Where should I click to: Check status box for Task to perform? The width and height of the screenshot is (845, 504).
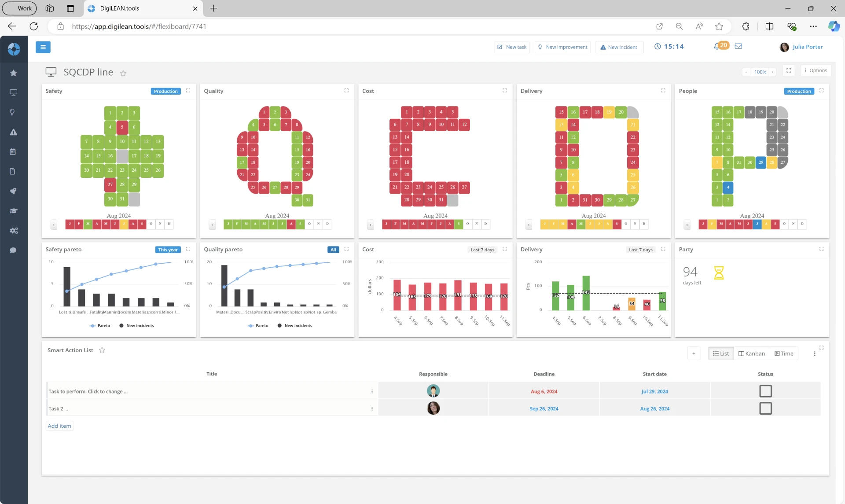[x=765, y=391]
